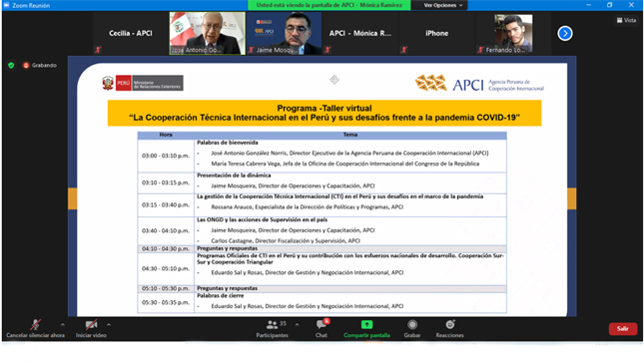Select the Cecilia - APCI participant tile
Viewport: 644px width, 362px height.
131,33
